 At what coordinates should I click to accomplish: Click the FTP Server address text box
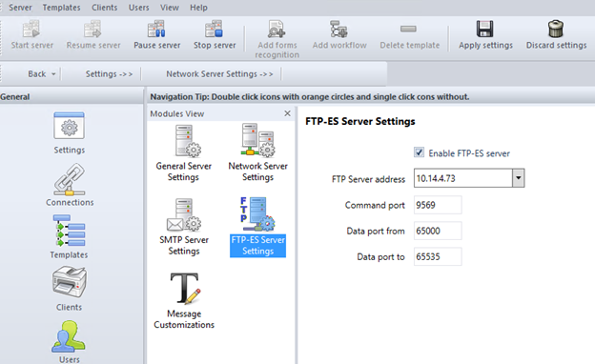tap(463, 178)
